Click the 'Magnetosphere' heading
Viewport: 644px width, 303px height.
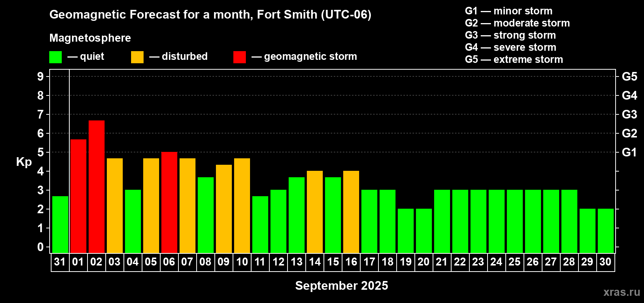(x=90, y=38)
